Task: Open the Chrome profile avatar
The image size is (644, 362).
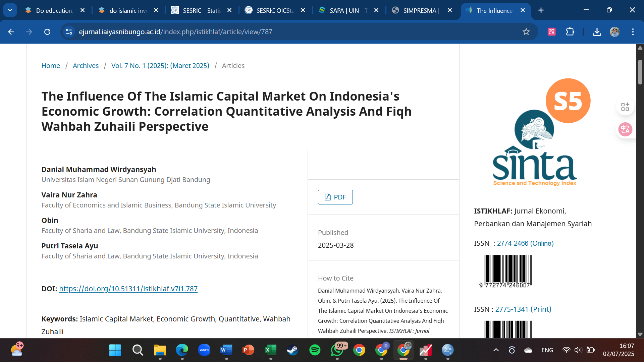Action: 614,32
